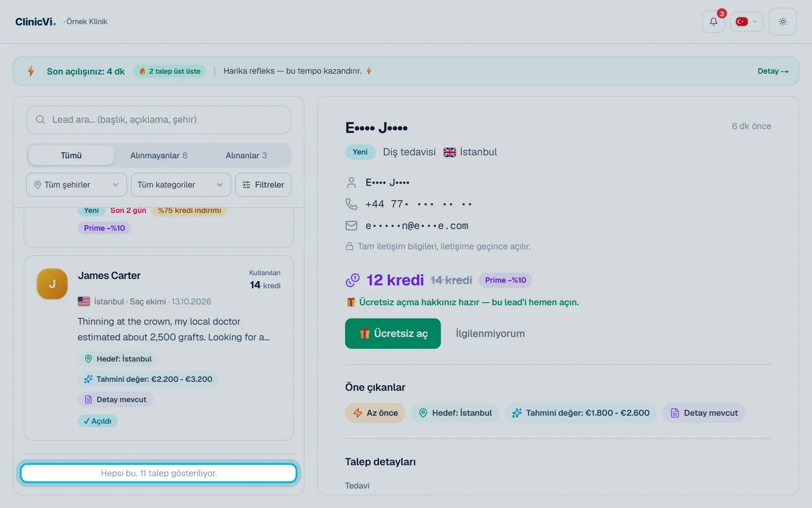The image size is (812, 508).
Task: Choose İlgilenmiyorum
Action: point(490,334)
